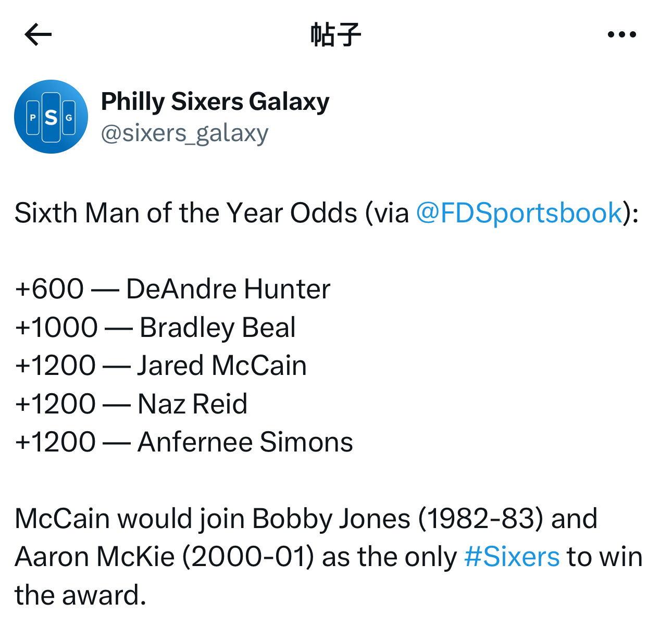Open the @sixers_galaxy handle
The height and width of the screenshot is (640, 672).
tap(185, 133)
